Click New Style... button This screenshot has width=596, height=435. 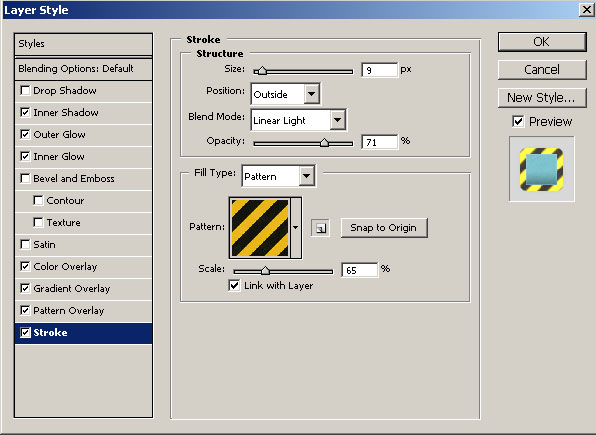coord(542,98)
